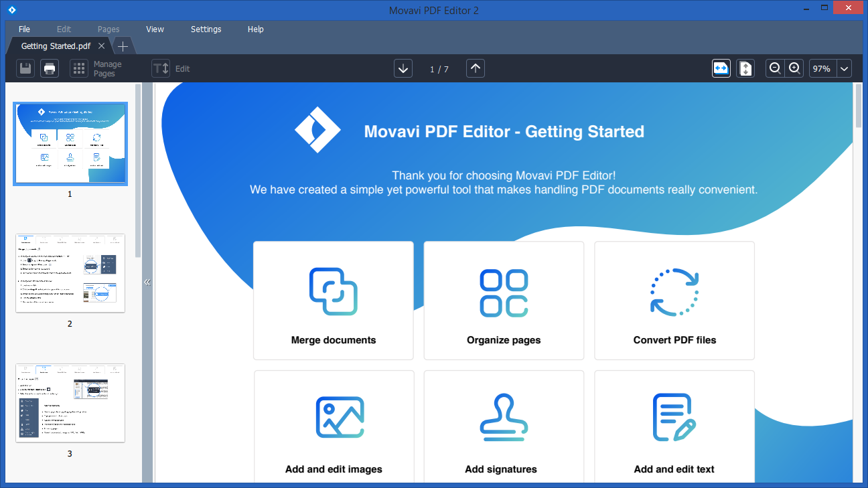
Task: Click the Add signatures label
Action: (501, 469)
